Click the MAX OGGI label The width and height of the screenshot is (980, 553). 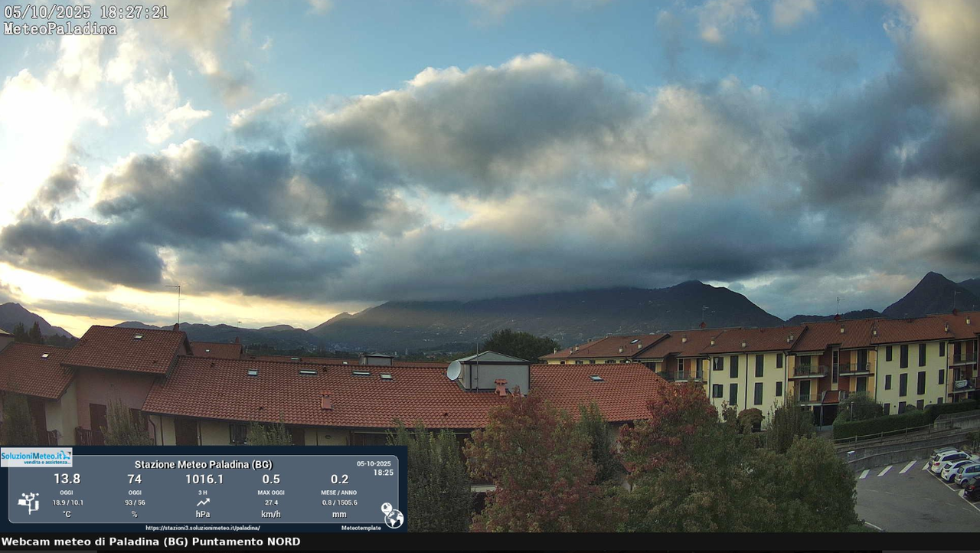click(x=271, y=492)
